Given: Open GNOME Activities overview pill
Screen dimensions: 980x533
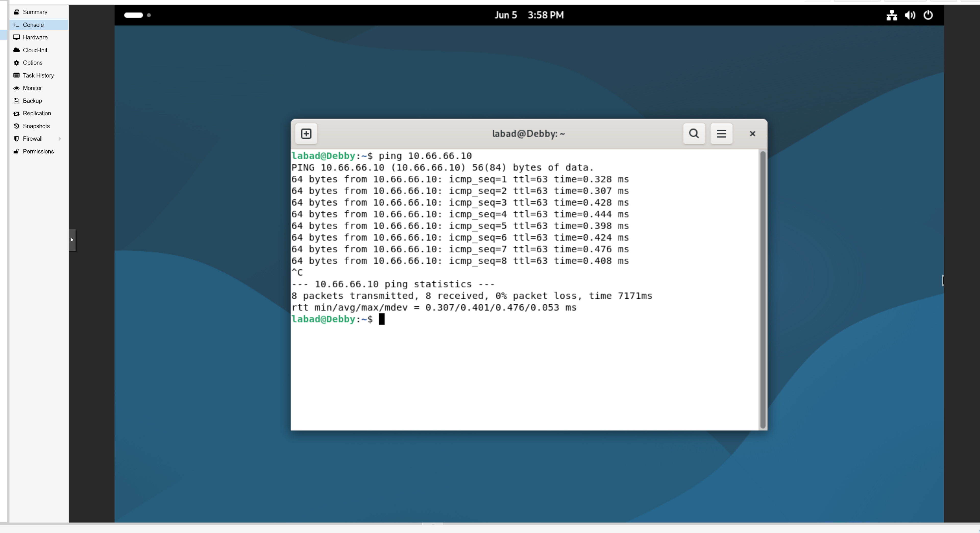Looking at the screenshot, I should coord(133,15).
